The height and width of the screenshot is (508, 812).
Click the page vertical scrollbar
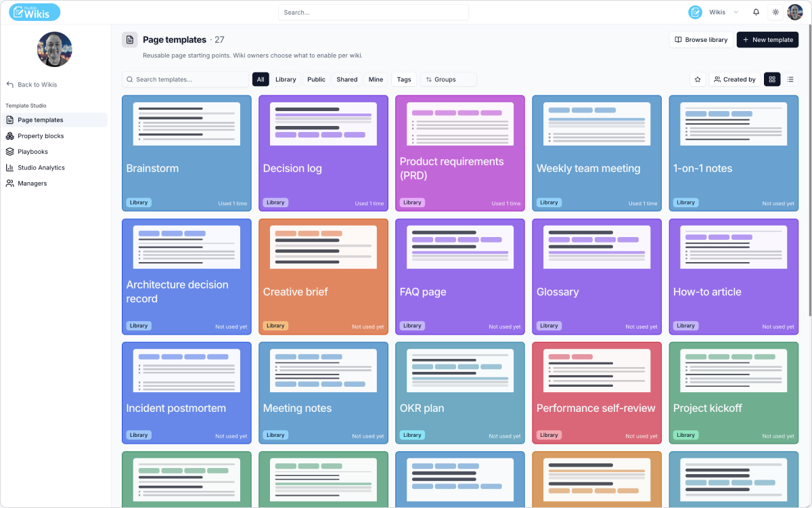click(809, 169)
